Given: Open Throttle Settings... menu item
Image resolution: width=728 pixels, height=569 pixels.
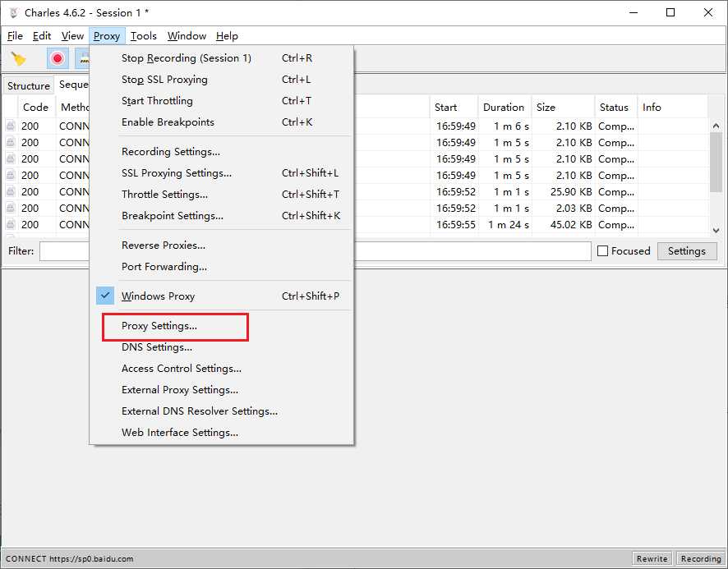Looking at the screenshot, I should [222, 195].
